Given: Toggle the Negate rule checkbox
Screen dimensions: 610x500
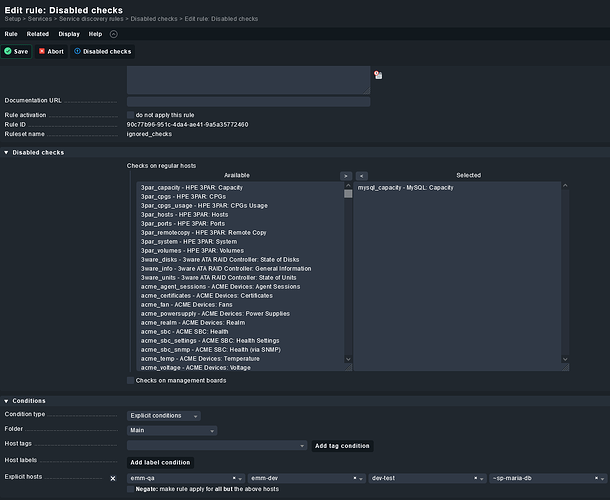Looking at the screenshot, I should [130, 489].
